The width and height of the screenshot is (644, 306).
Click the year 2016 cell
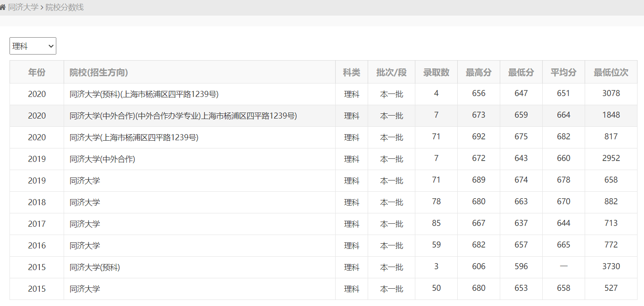(37, 245)
